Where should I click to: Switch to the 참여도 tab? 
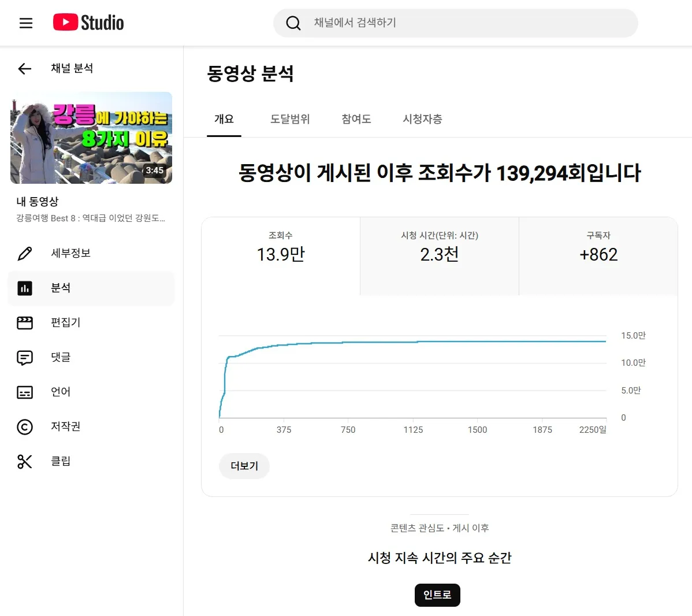coord(356,119)
